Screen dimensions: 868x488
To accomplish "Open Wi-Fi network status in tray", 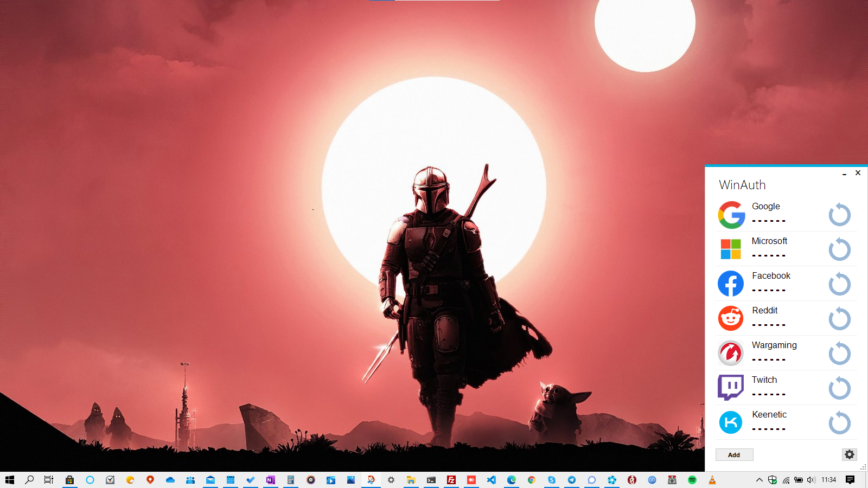I will pyautogui.click(x=786, y=480).
